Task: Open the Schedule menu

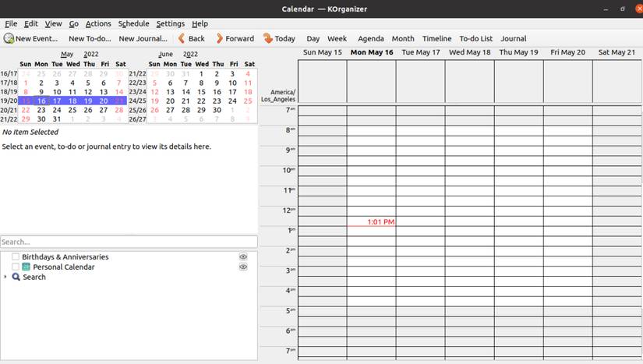Action: click(134, 24)
